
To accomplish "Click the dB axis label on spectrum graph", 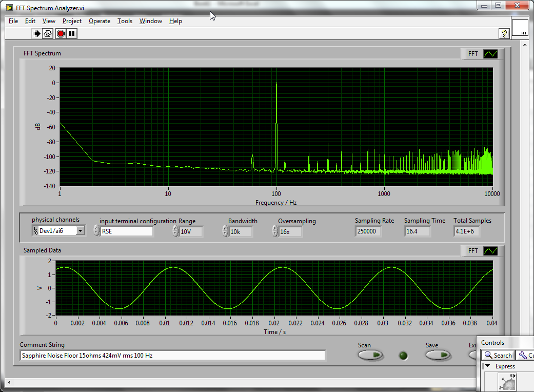I will (x=38, y=127).
